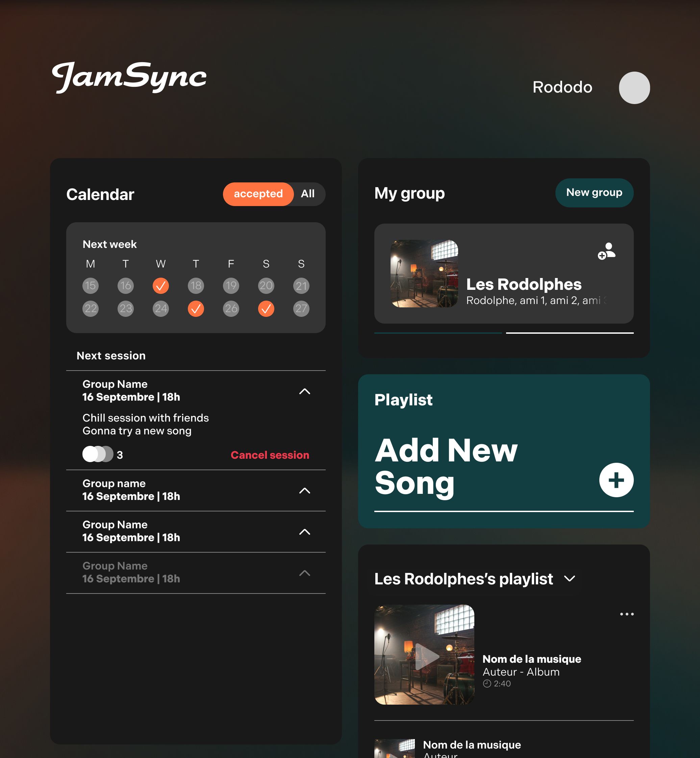Click the plus icon to add new song
Viewport: 700px width, 758px height.
tap(616, 480)
